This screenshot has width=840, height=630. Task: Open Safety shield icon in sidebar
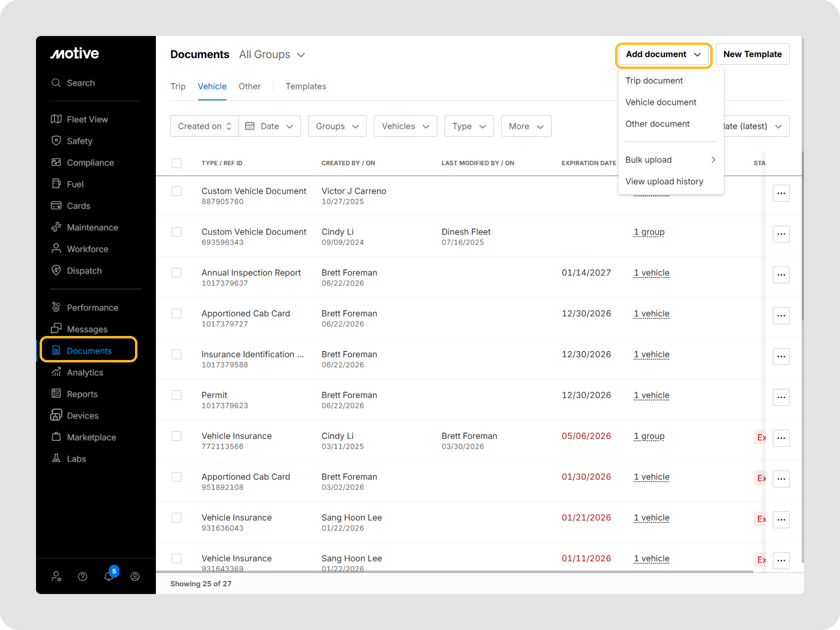56,140
